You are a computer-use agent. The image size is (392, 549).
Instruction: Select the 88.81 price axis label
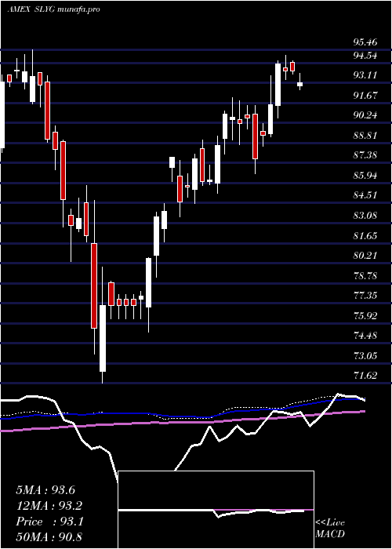point(365,136)
